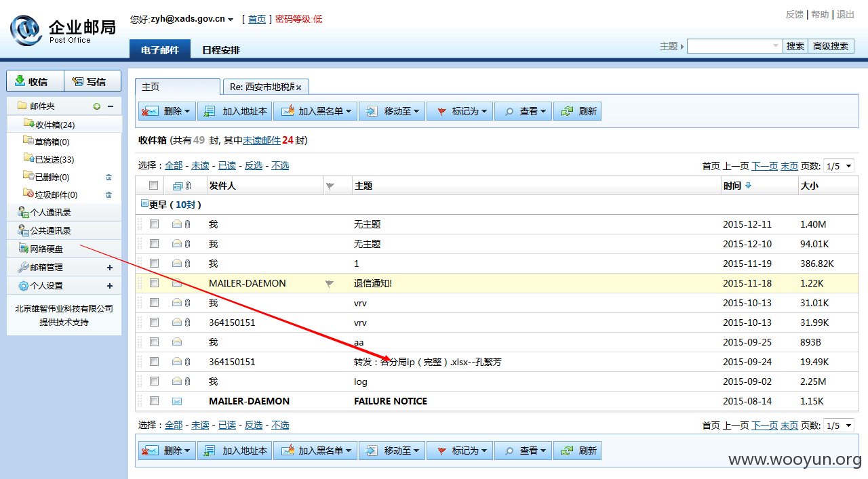Select the 主页 tab
The image size is (868, 479).
pos(178,87)
